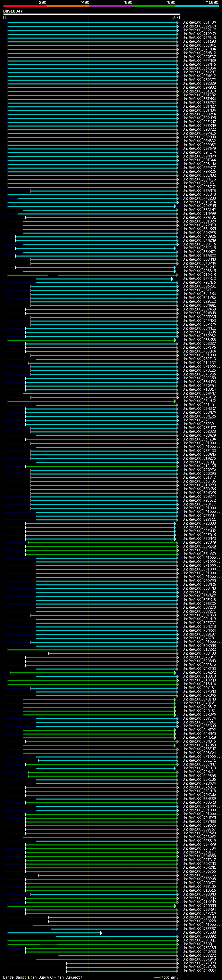Click label UniRef100_C3KJ85
The image size is (222, 980).
pos(199,592)
